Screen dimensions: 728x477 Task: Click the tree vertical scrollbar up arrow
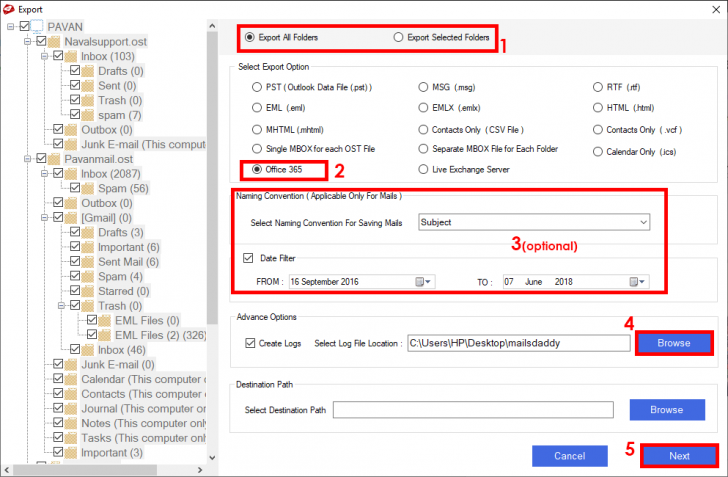point(212,26)
